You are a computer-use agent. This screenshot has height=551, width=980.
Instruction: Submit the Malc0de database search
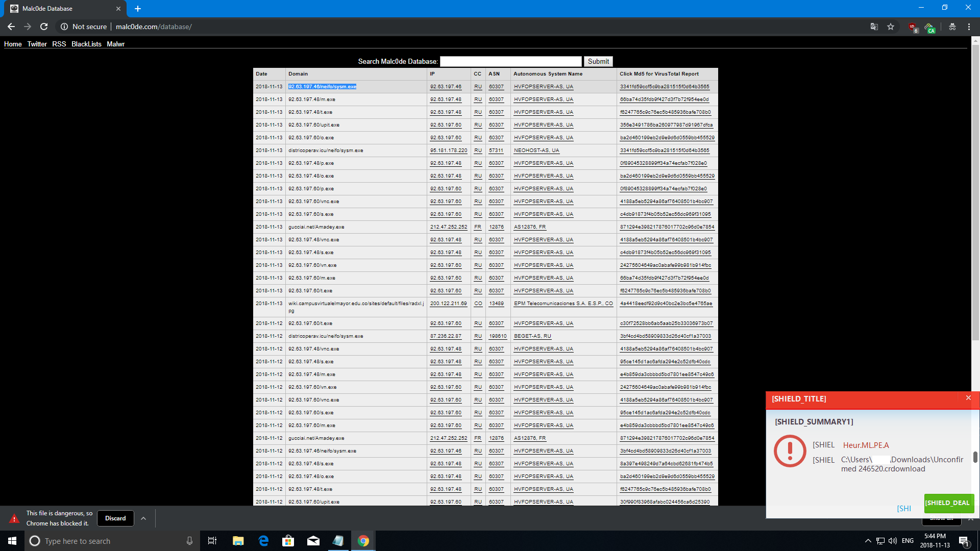(598, 61)
